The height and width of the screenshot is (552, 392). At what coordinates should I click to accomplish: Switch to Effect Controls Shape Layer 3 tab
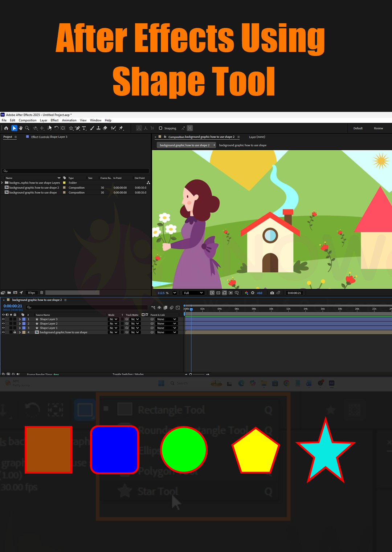tap(49, 137)
